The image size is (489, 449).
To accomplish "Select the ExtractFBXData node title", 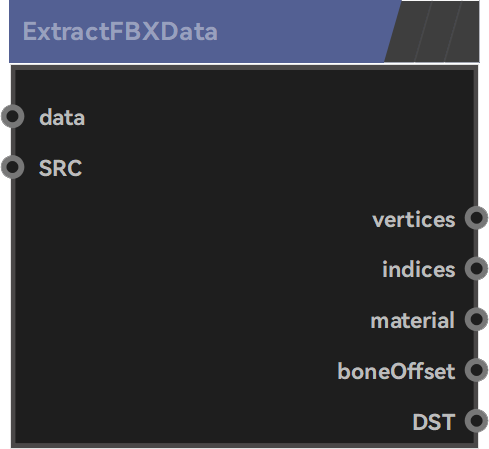I will 120,32.
